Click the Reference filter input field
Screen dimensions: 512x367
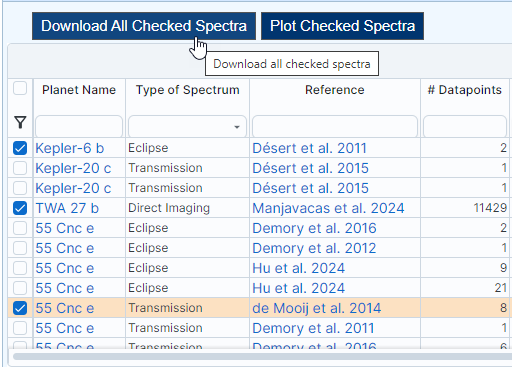coord(335,127)
